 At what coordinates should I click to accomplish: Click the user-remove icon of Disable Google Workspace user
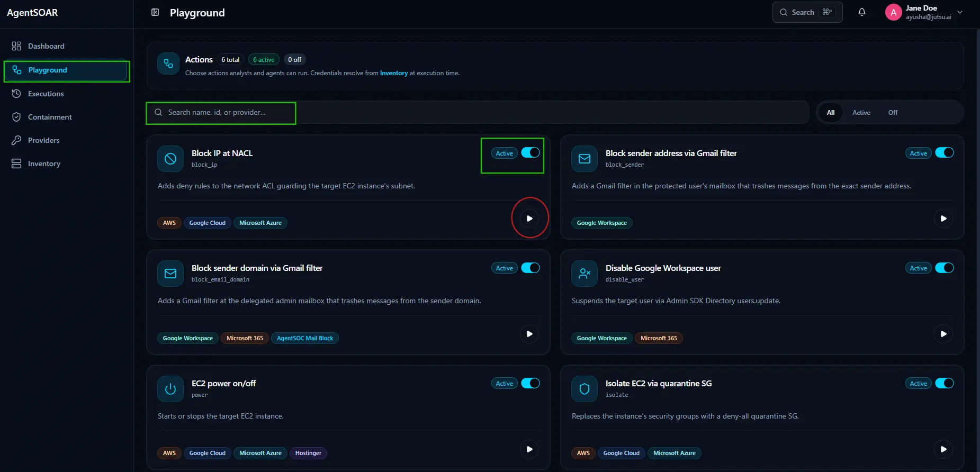click(585, 274)
